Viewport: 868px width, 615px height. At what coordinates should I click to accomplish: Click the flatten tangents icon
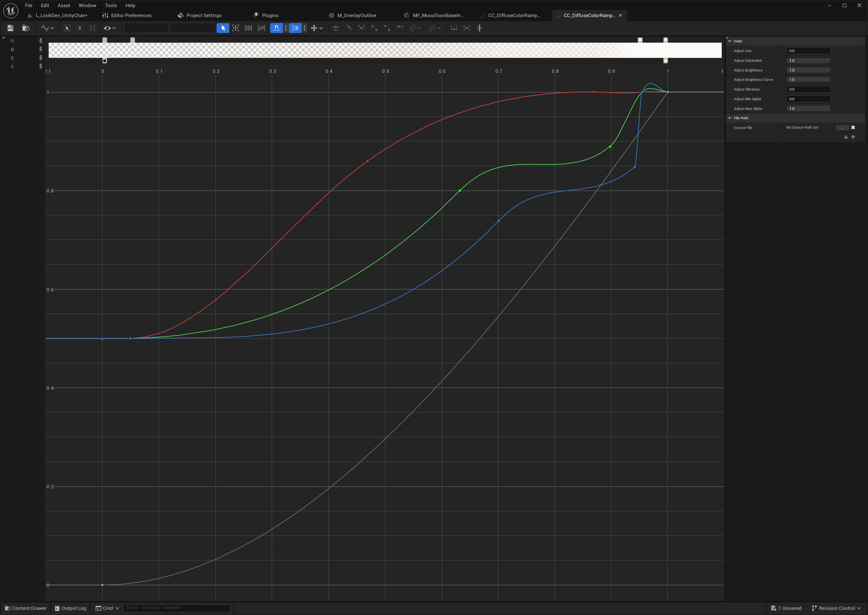point(454,28)
